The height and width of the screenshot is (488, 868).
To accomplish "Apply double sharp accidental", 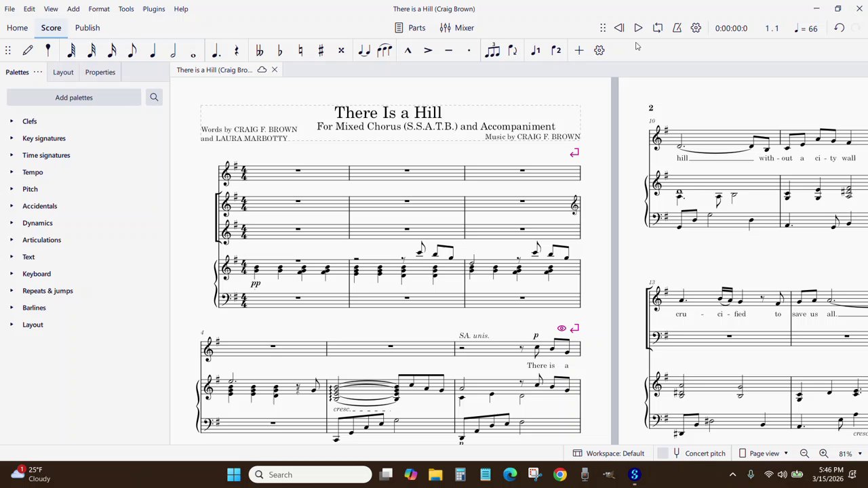I will (341, 50).
